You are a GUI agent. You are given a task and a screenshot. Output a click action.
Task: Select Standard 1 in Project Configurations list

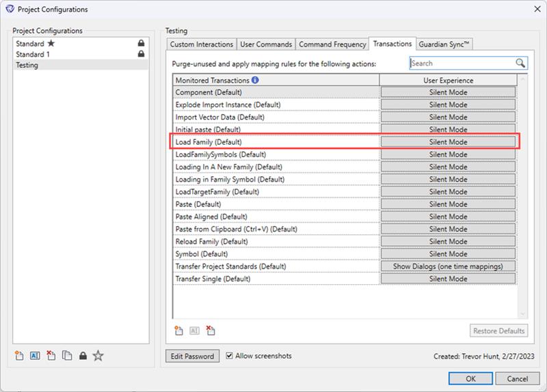pyautogui.click(x=33, y=54)
